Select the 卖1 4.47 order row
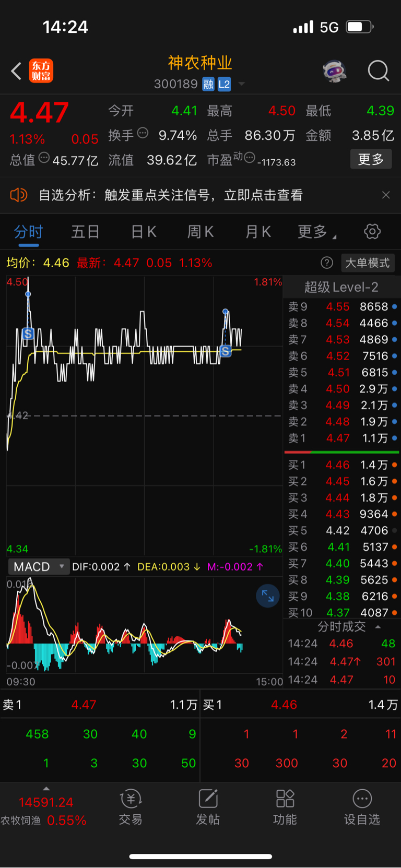The width and height of the screenshot is (401, 868). 342,438
